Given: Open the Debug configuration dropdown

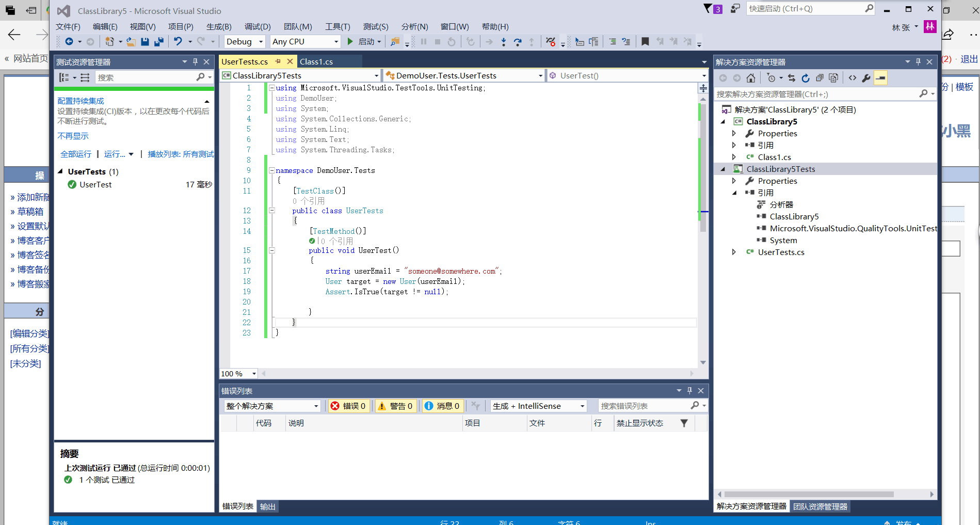Looking at the screenshot, I should [x=244, y=42].
